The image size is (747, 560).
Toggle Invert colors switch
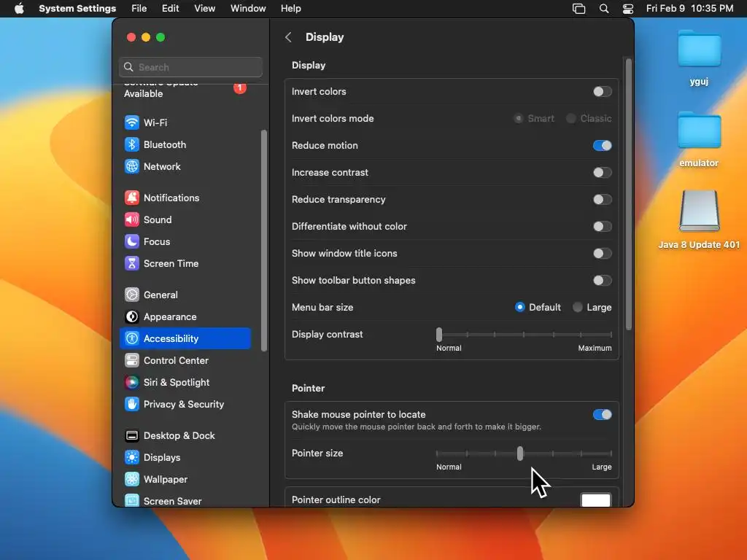point(602,91)
